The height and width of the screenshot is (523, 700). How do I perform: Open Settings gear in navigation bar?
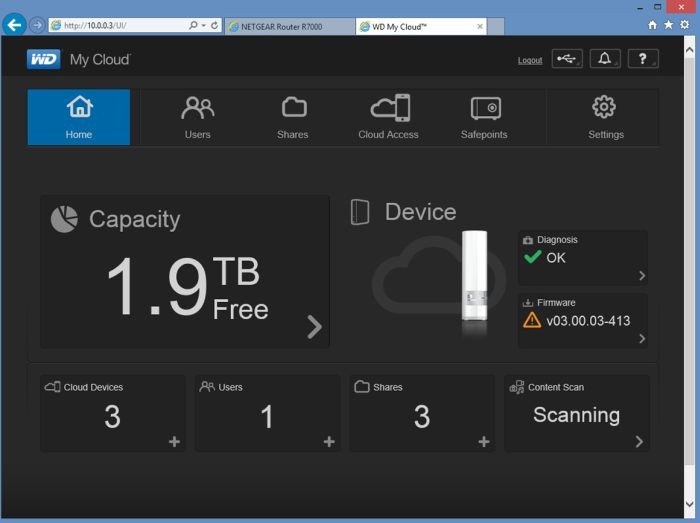click(x=605, y=117)
